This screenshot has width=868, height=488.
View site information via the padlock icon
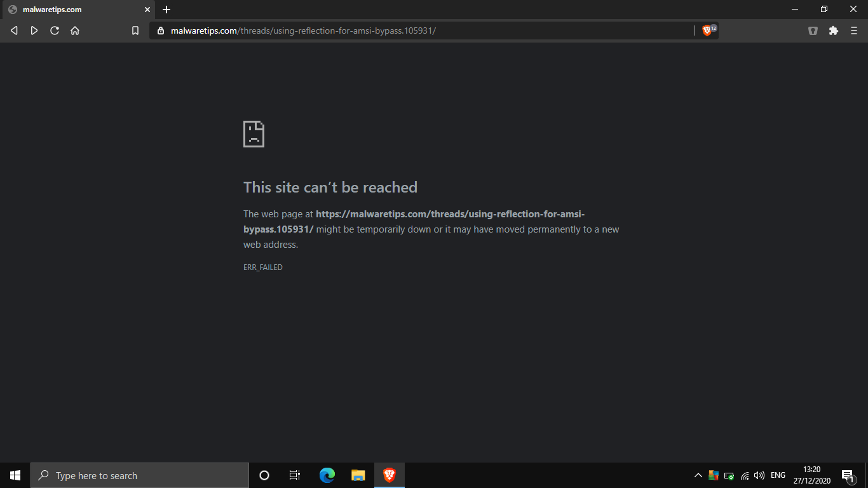160,30
